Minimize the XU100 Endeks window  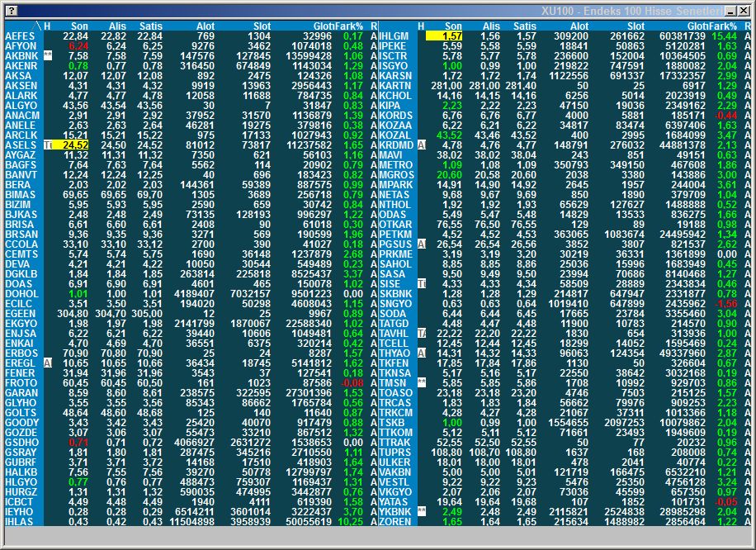(730, 11)
